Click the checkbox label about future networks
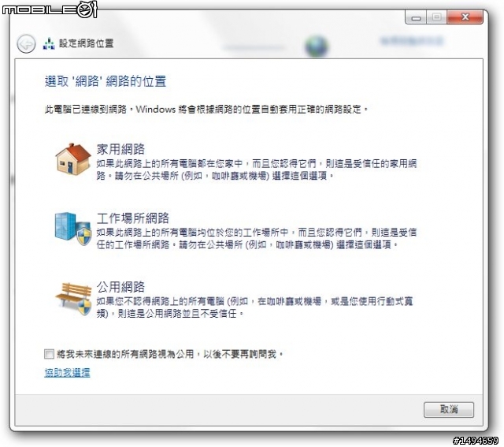Screen dimensions: 504x447 click(170, 354)
